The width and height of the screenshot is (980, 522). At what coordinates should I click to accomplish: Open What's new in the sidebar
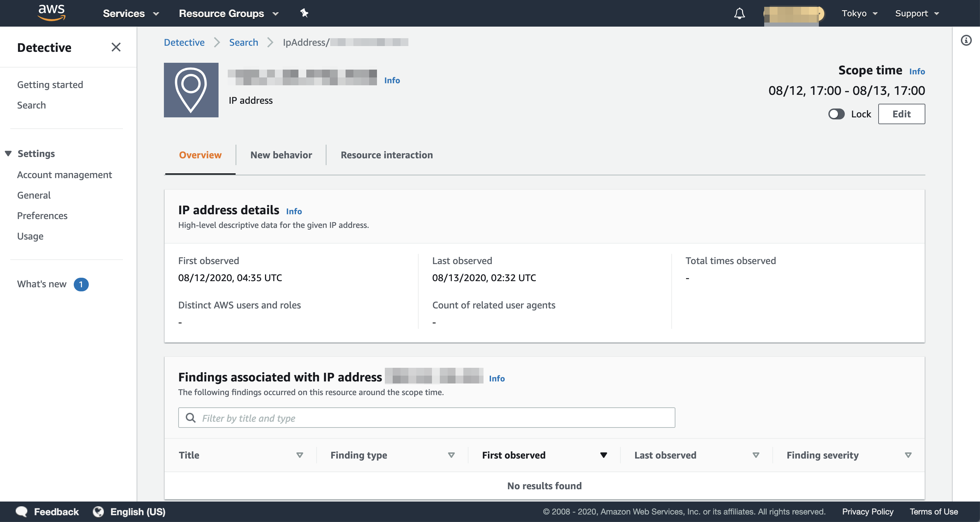pos(41,284)
